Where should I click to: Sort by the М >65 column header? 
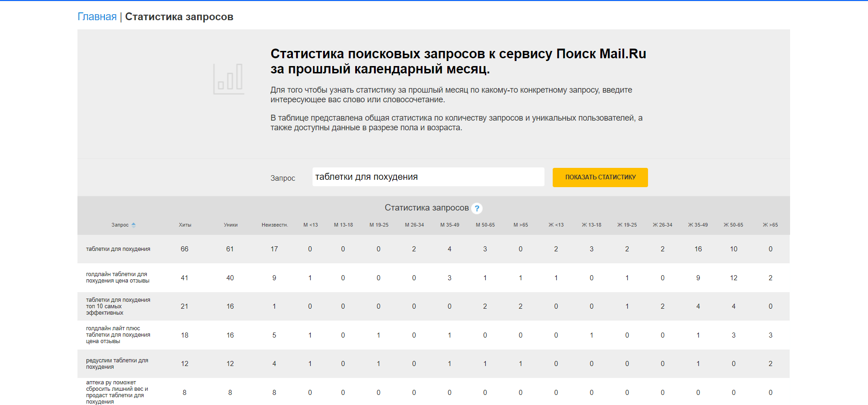[521, 225]
